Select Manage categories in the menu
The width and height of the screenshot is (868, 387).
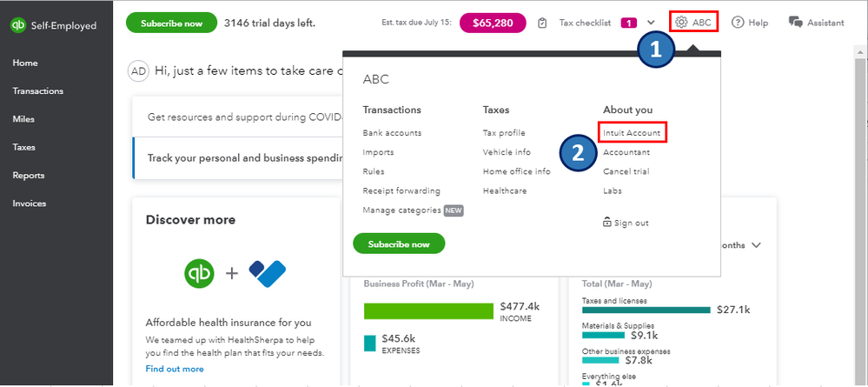401,210
